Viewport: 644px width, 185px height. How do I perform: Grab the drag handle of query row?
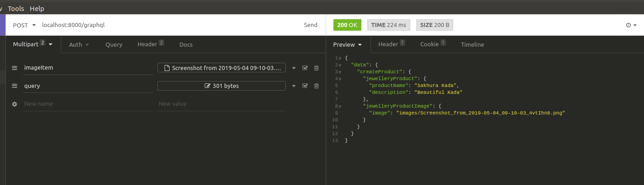click(x=15, y=86)
